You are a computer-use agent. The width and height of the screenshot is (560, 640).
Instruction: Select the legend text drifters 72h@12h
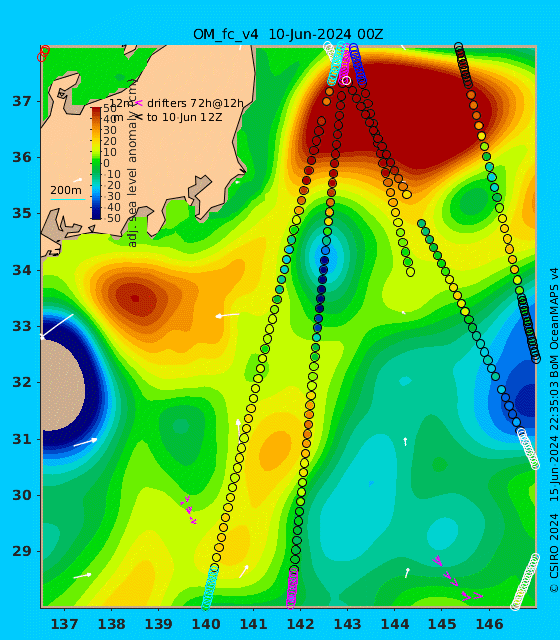pyautogui.click(x=195, y=103)
